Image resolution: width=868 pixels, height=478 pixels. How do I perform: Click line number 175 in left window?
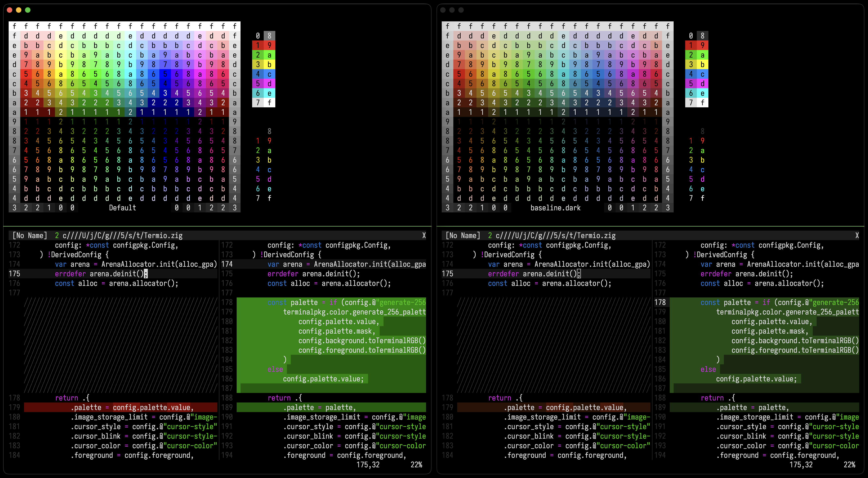click(15, 274)
